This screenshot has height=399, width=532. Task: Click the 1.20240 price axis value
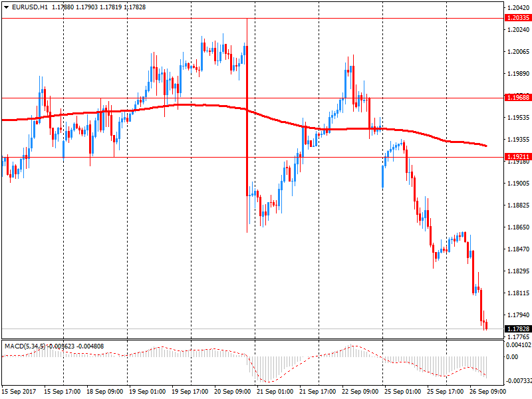[519, 30]
